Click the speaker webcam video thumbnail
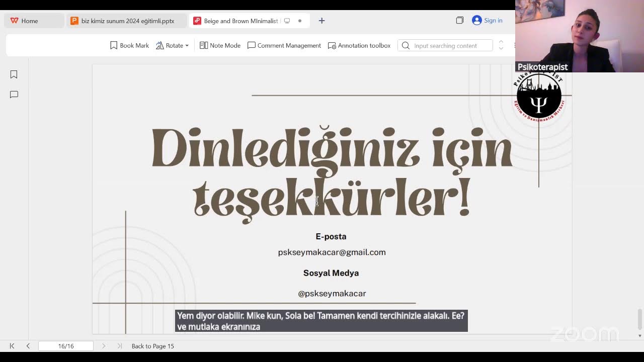644x362 pixels. pos(580,36)
